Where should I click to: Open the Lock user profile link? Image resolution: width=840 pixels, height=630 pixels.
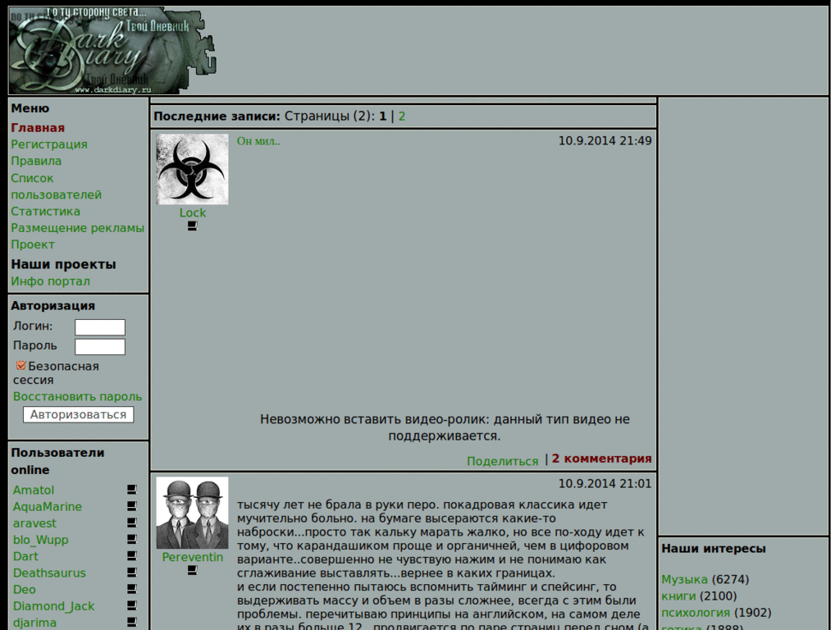click(192, 212)
